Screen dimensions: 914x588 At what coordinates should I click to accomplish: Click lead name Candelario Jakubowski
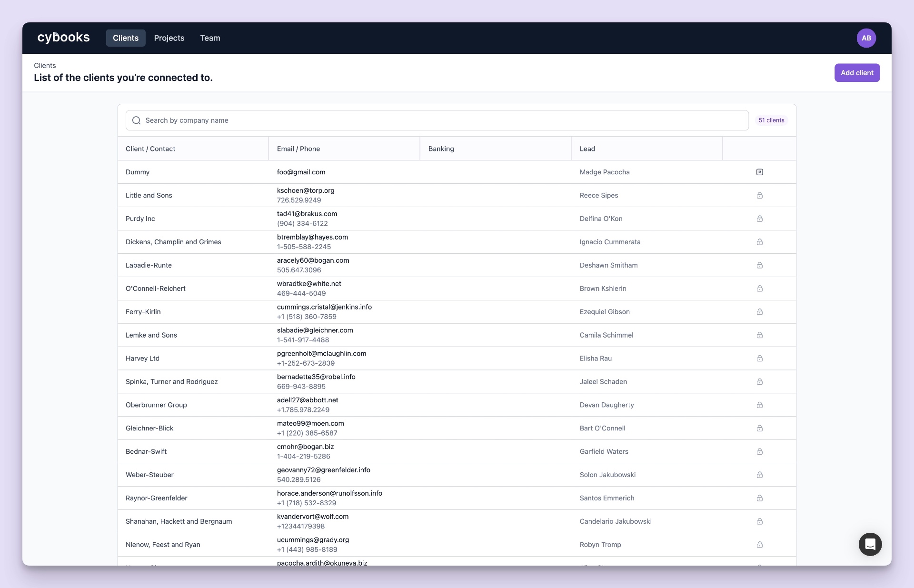point(616,522)
